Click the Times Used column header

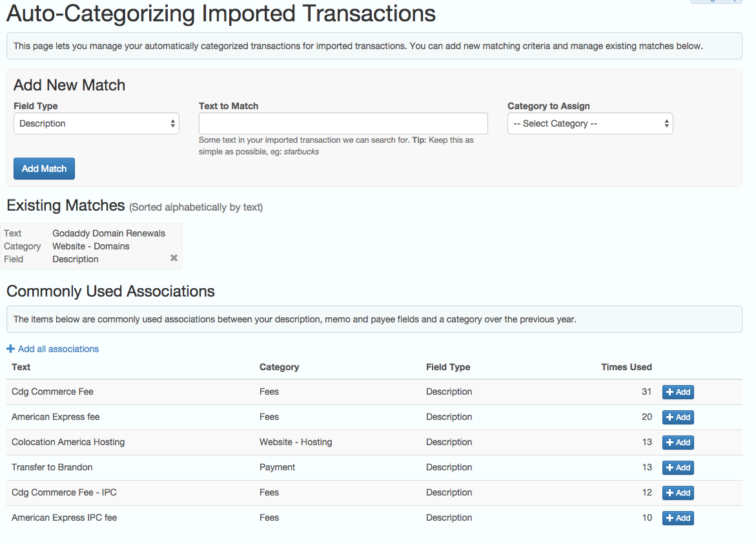click(626, 367)
